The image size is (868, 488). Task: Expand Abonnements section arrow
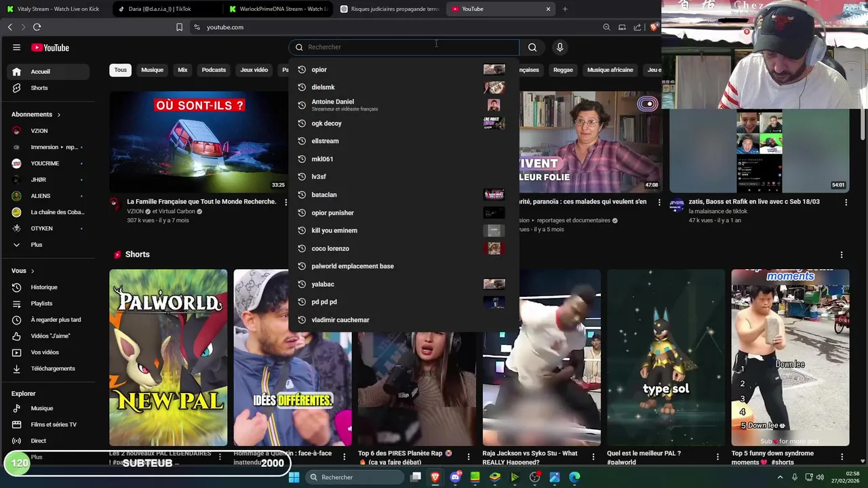pyautogui.click(x=59, y=115)
